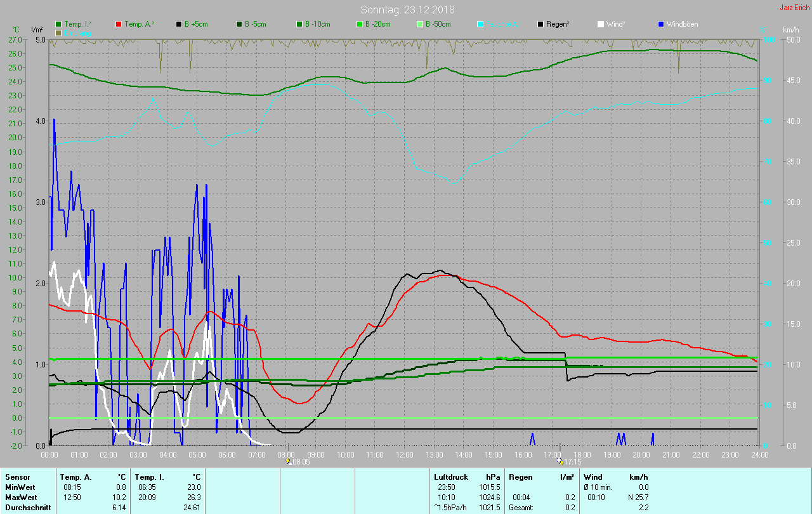Image resolution: width=812 pixels, height=514 pixels.
Task: Click the blue Windböen legend marker
Action: [x=661, y=24]
